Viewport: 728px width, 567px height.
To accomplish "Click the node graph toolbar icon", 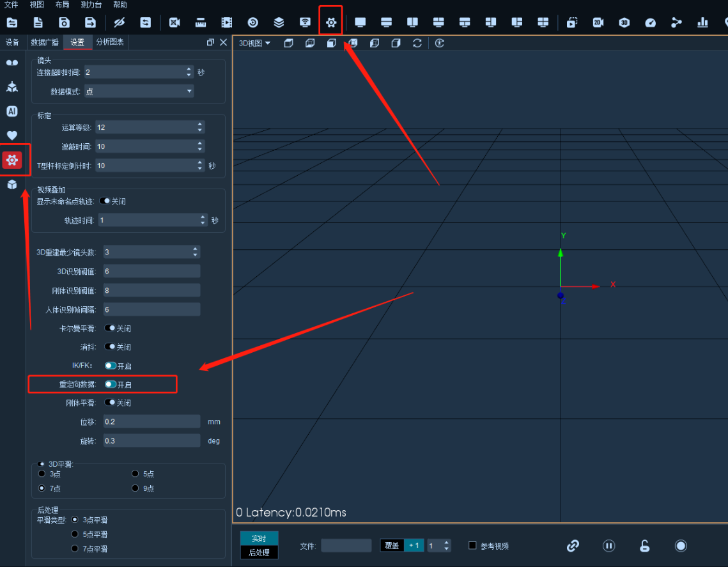I will pos(676,22).
